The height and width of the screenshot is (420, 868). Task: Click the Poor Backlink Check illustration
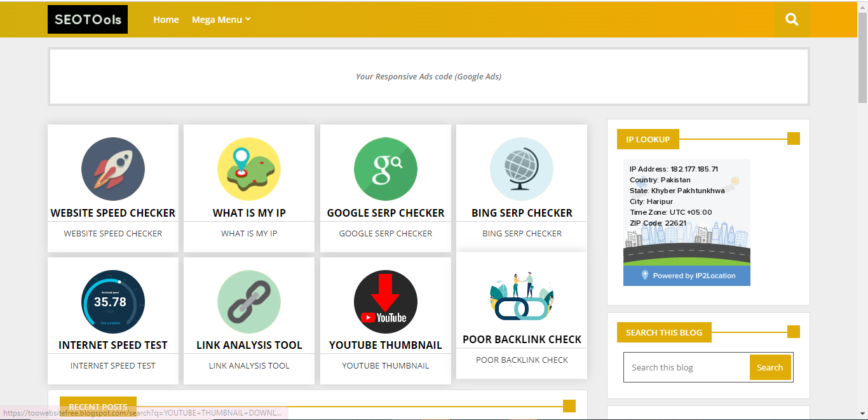click(522, 296)
